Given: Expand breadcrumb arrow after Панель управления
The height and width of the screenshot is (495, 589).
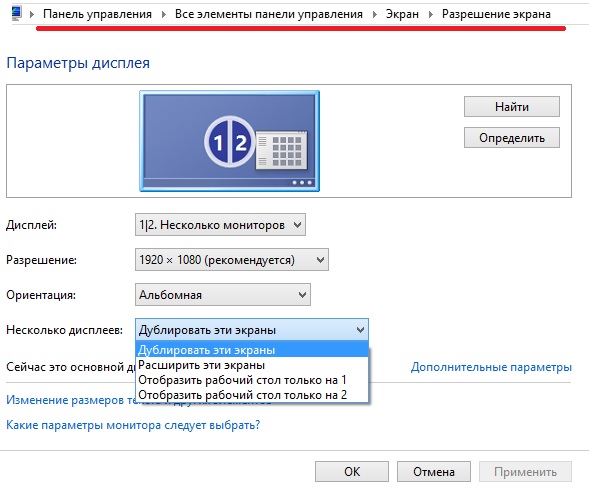Looking at the screenshot, I should (164, 14).
